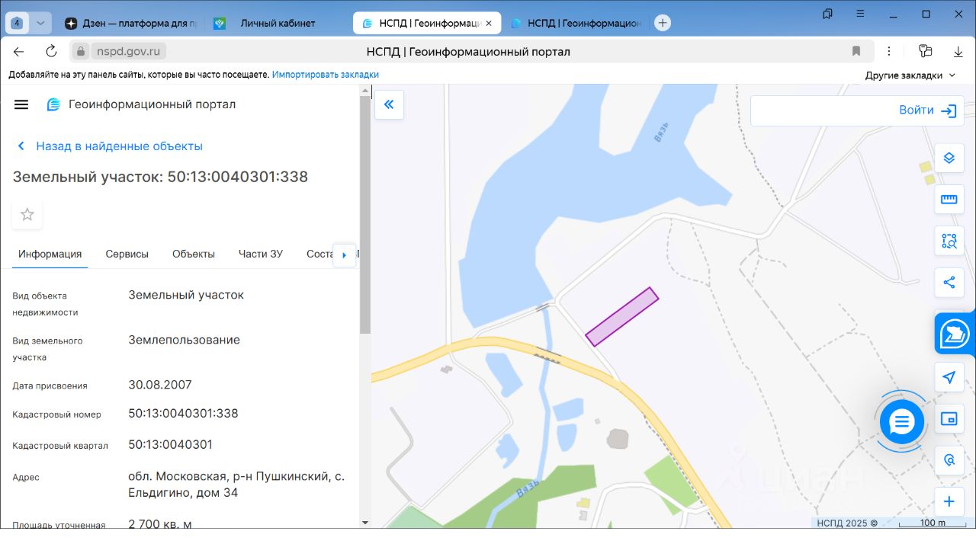Open the map layers panel

click(x=949, y=158)
